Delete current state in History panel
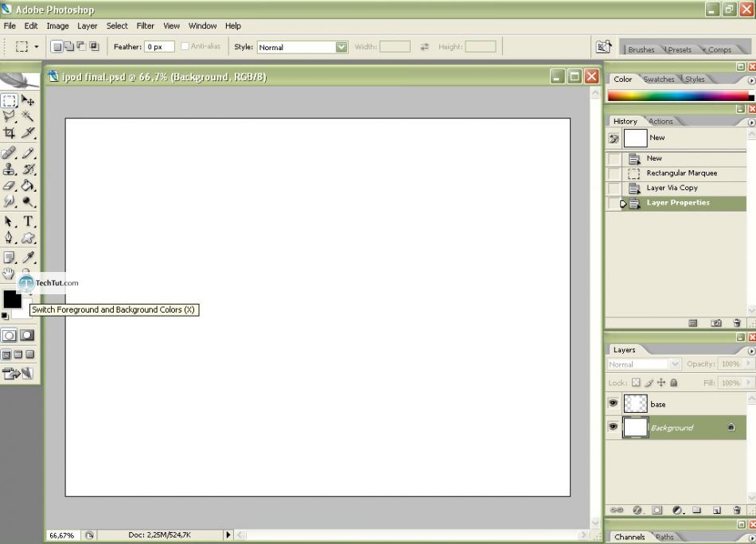 737,323
